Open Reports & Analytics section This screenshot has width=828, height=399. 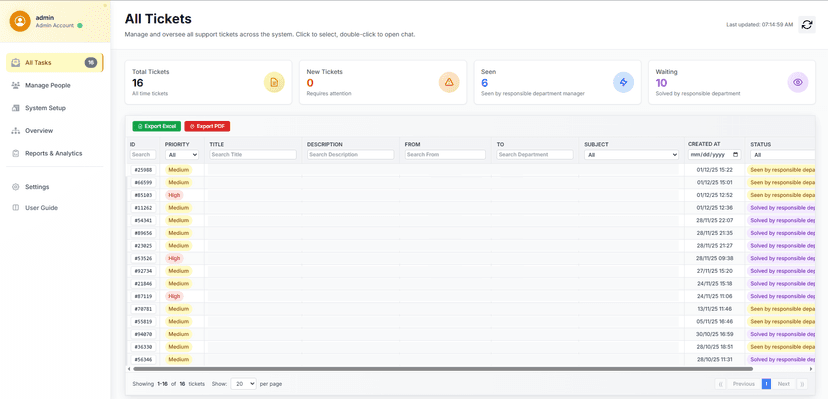tap(54, 153)
